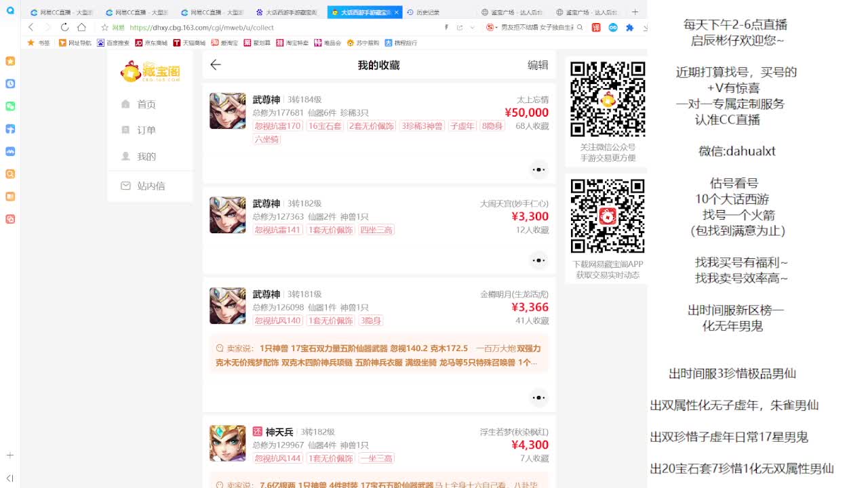This screenshot has width=868, height=488.
Task: Click the 子虚年 tag
Action: (462, 126)
